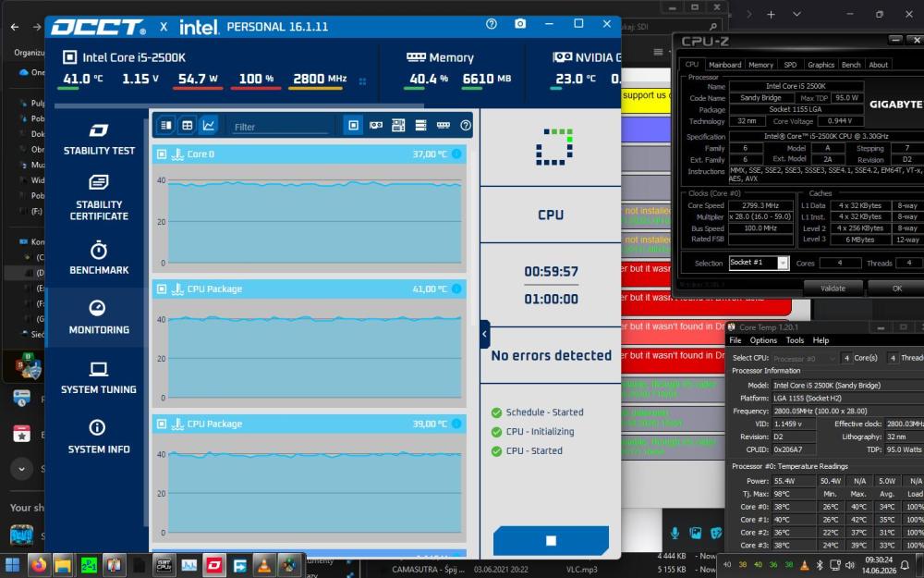Click the blue dot beside 41,00 °C CPU Package
This screenshot has width=924, height=578.
point(456,289)
